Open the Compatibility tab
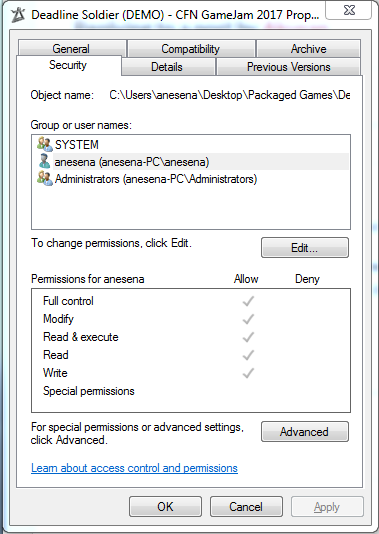The width and height of the screenshot is (379, 534). 191,49
